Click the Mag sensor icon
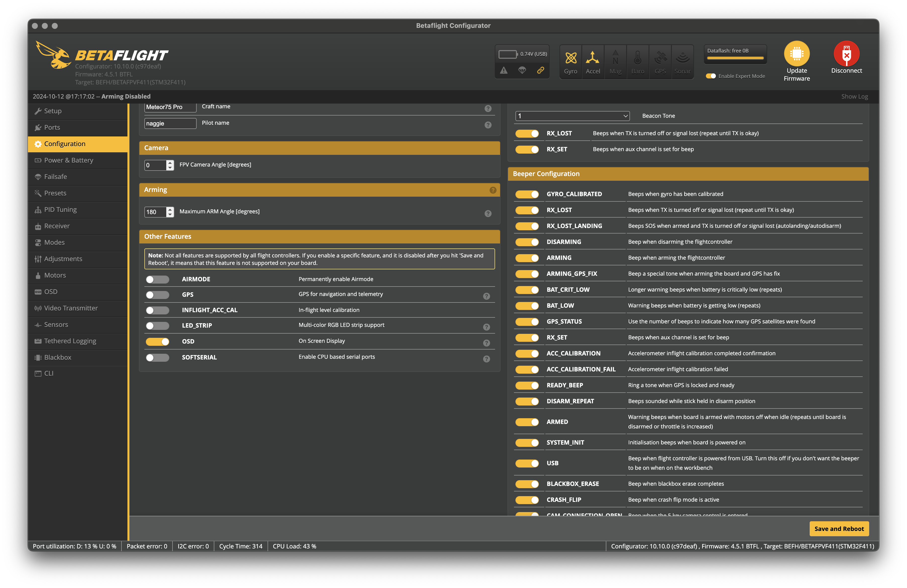 [x=615, y=58]
